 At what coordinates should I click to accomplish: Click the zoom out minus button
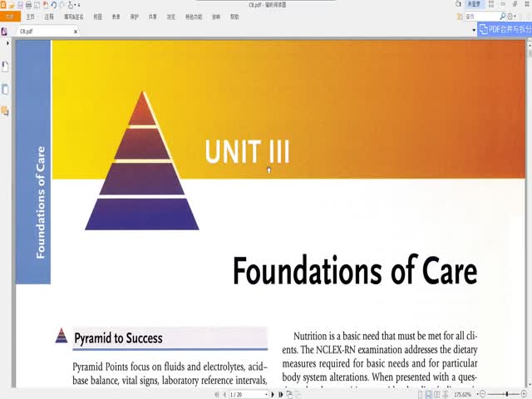click(482, 394)
